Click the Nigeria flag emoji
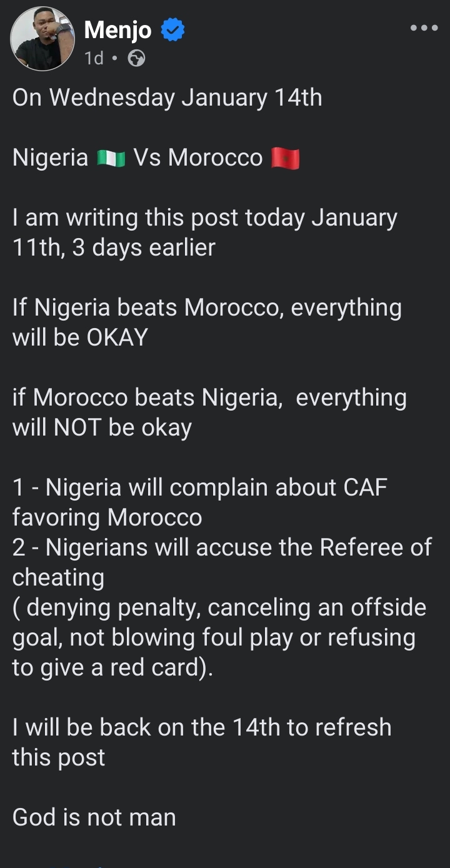Viewport: 450px width, 868px height. coord(111,159)
